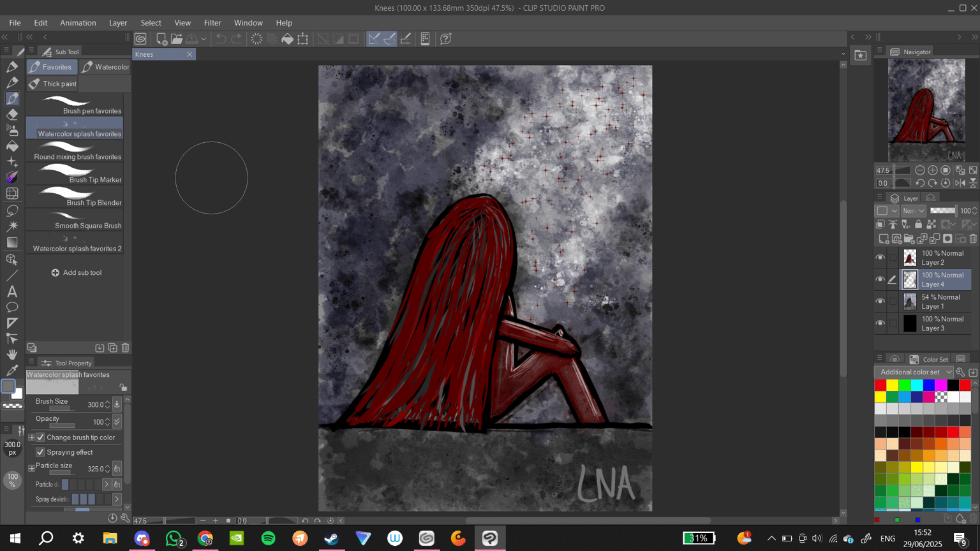The width and height of the screenshot is (980, 551).
Task: Switch to the Watercolor sub tool tab
Action: [105, 67]
